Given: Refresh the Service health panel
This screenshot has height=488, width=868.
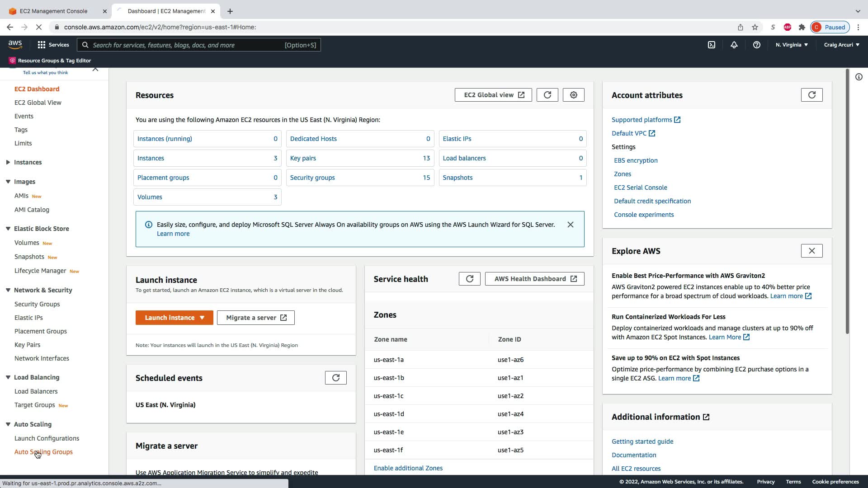Looking at the screenshot, I should pyautogui.click(x=469, y=279).
